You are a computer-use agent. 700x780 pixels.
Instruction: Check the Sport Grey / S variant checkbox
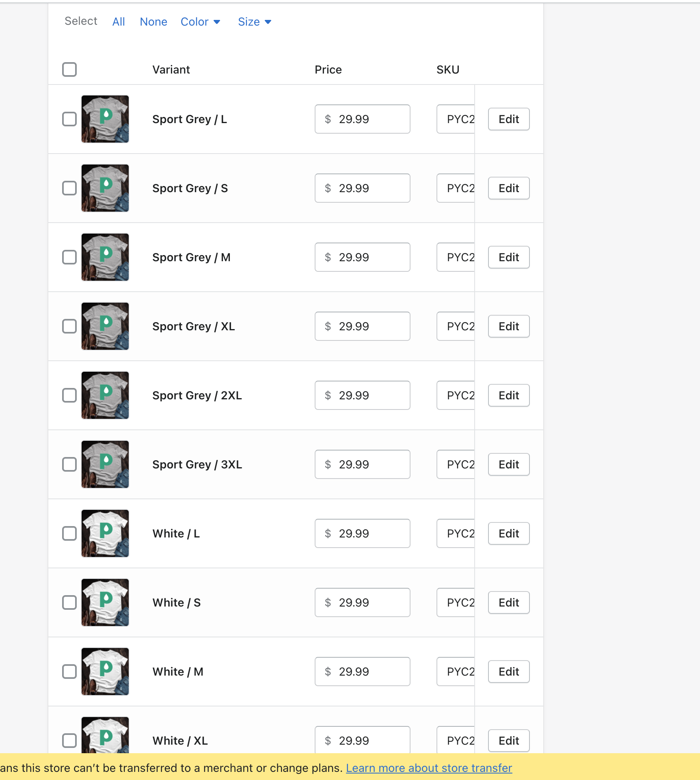[69, 188]
